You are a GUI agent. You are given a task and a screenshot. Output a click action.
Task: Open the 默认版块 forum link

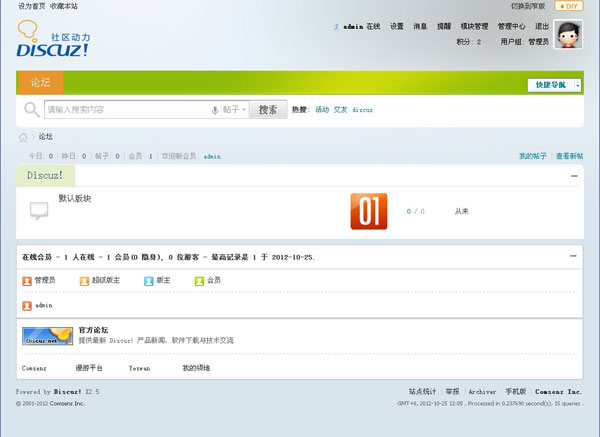[x=75, y=198]
